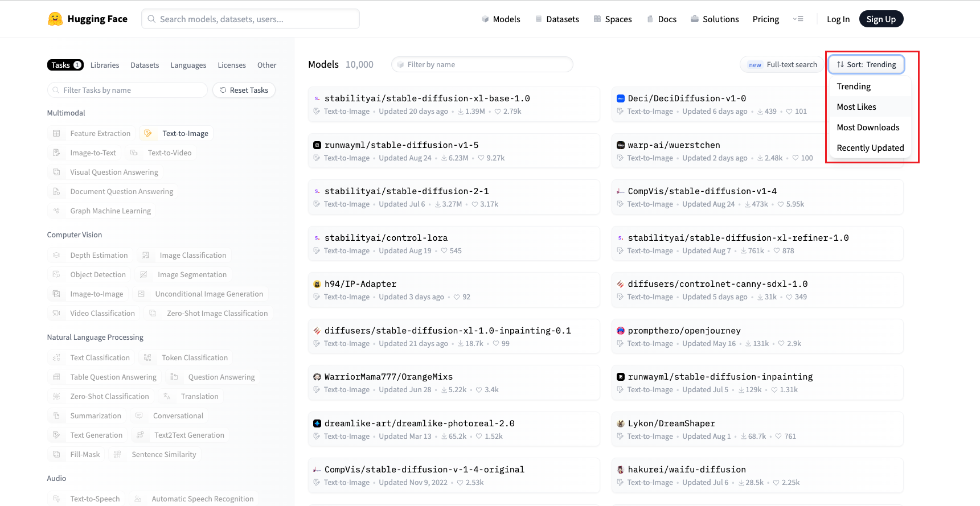
Task: Toggle the Image Segmentation filter
Action: pos(184,274)
